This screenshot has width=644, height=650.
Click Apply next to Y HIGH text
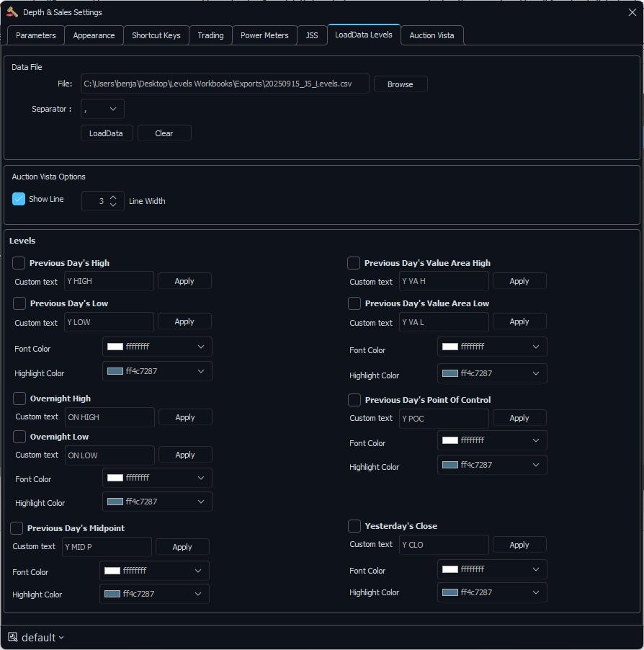[184, 281]
